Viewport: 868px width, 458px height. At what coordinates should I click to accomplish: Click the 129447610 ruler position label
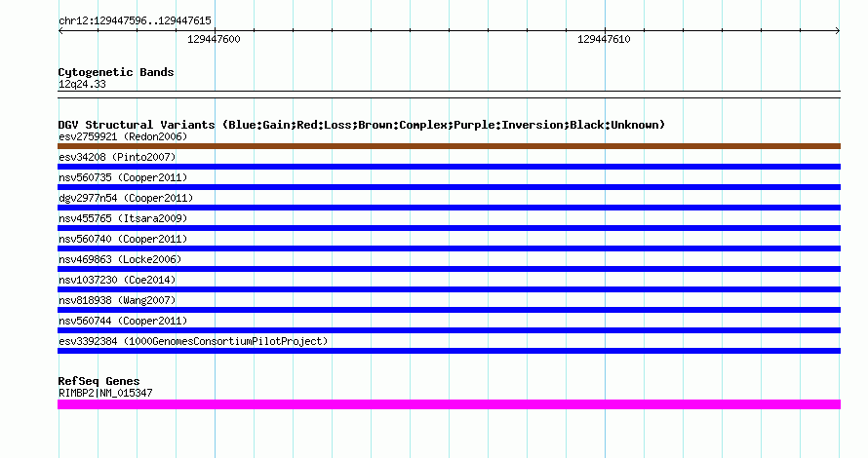point(604,39)
